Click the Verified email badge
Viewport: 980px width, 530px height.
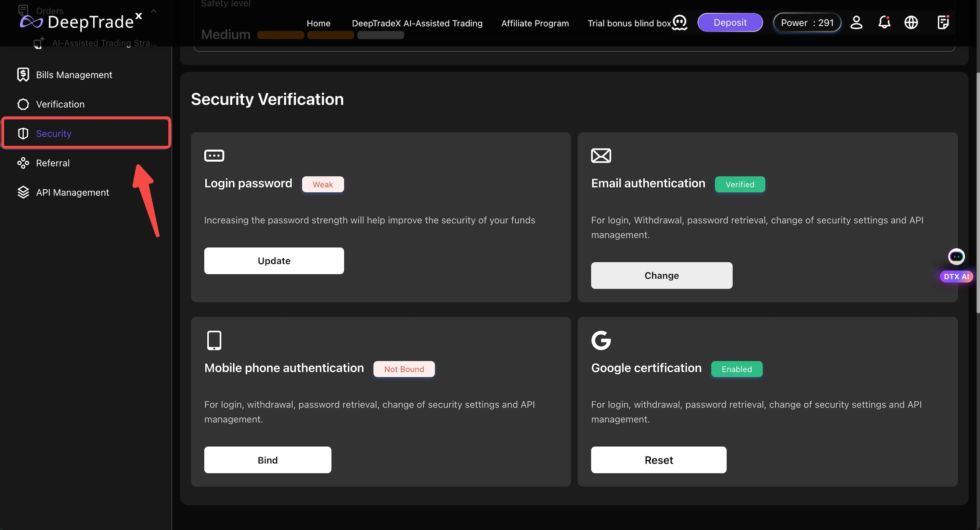click(739, 184)
